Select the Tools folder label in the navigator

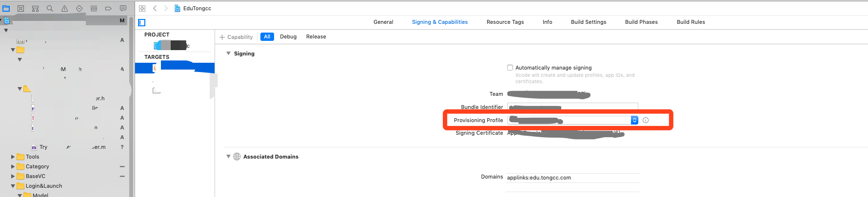coord(33,157)
